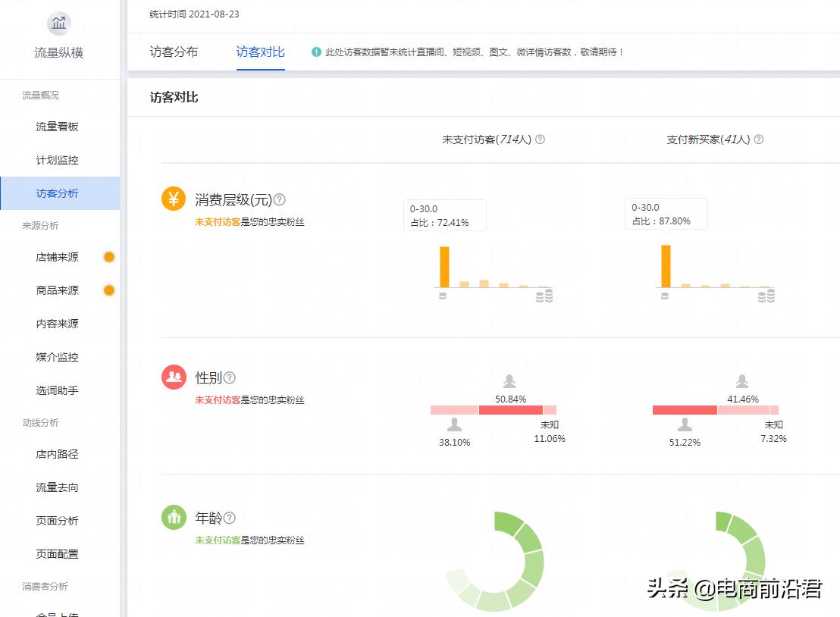Click 未支付访客 age donut chart
This screenshot has width=840, height=617.
[x=495, y=562]
